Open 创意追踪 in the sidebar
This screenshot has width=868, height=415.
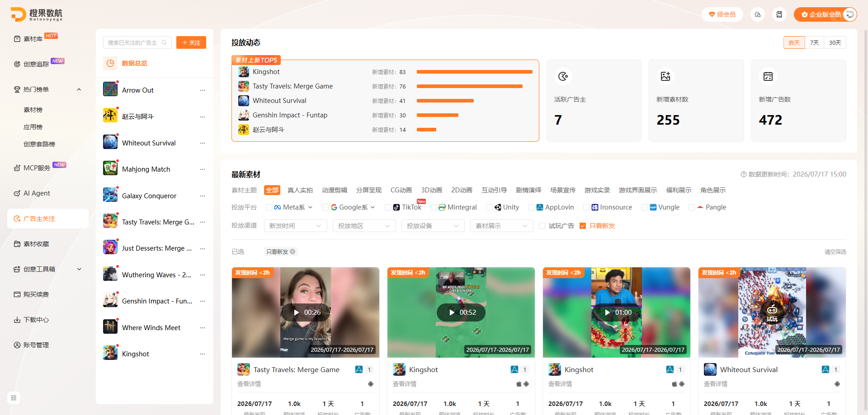(36, 64)
